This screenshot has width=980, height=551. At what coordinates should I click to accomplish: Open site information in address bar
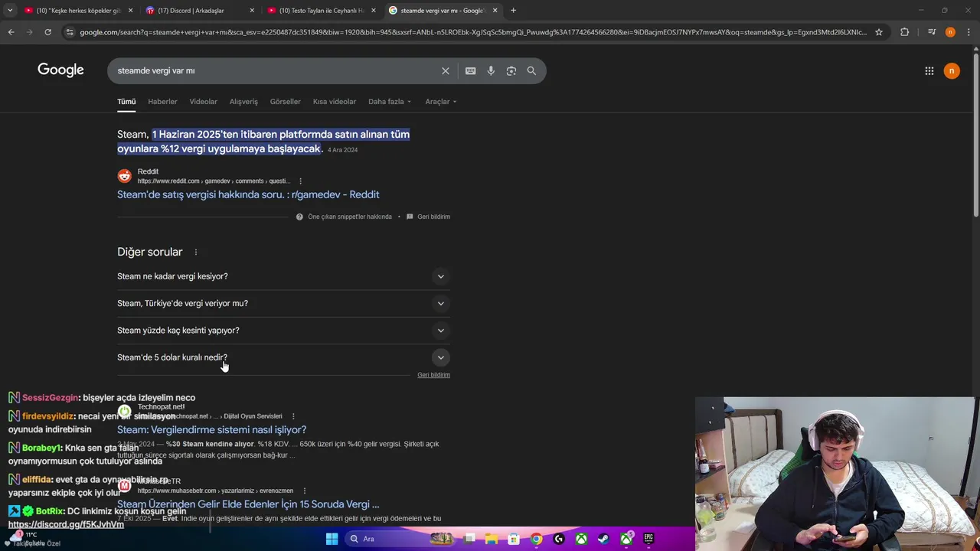(x=70, y=32)
